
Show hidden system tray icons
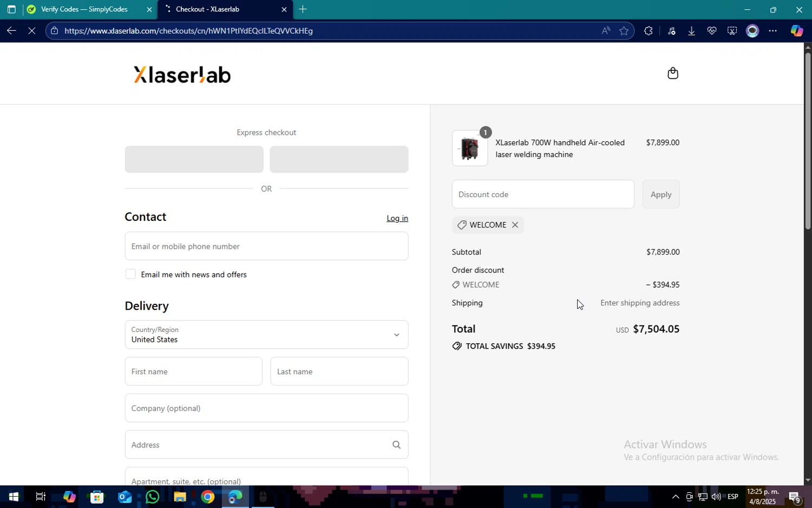coord(676,497)
